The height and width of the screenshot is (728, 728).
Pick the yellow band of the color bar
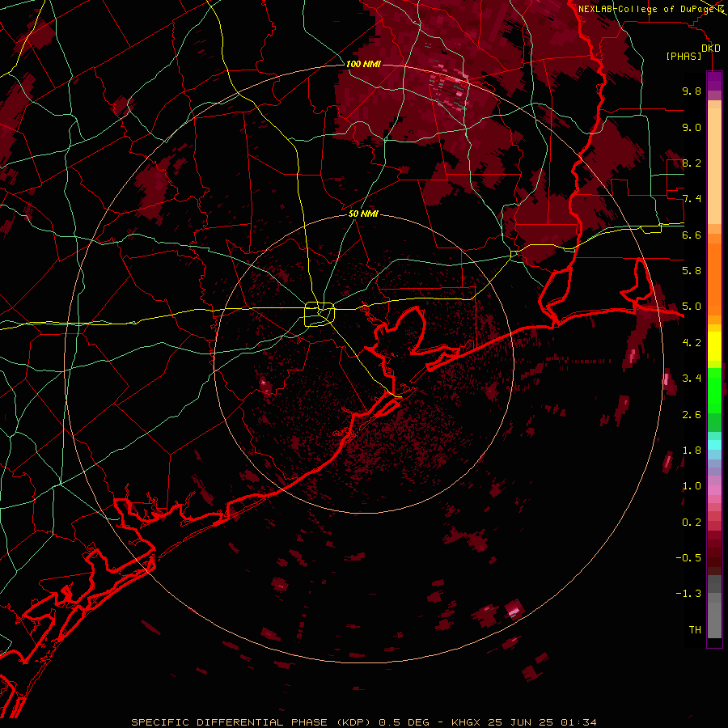click(714, 346)
